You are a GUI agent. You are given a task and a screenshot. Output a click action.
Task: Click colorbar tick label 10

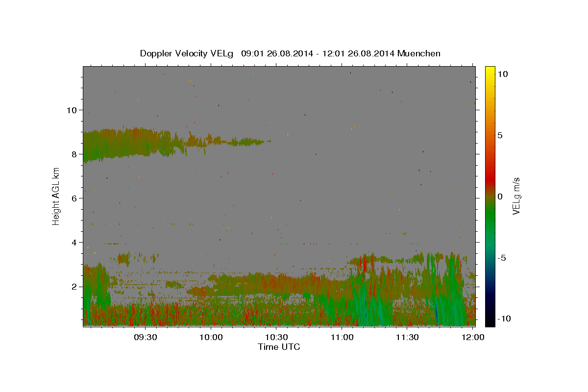pos(503,73)
